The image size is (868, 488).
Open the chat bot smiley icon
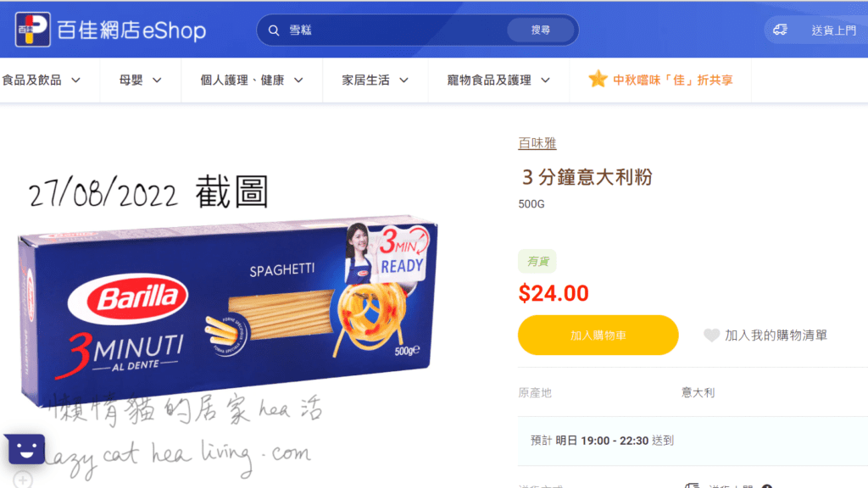point(25,449)
